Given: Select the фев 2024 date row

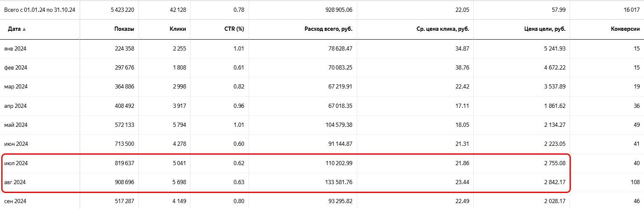Looking at the screenshot, I should 16,67.
